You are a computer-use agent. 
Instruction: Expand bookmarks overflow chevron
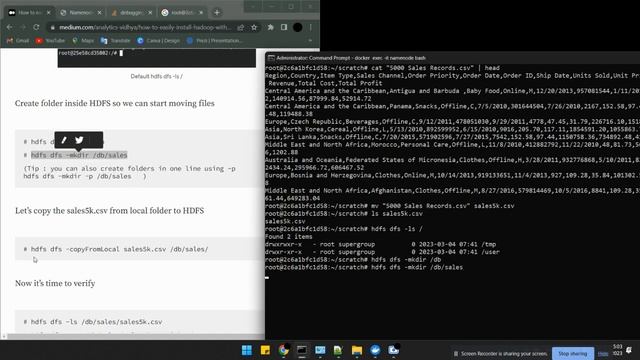tap(310, 40)
